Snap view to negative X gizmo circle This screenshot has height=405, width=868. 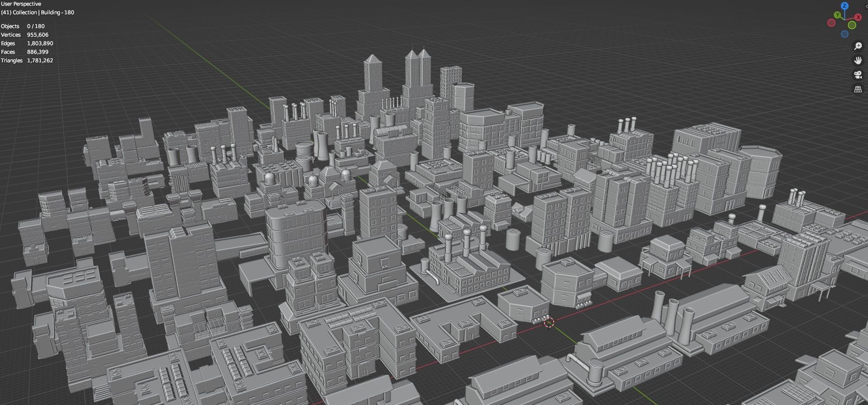tap(831, 23)
